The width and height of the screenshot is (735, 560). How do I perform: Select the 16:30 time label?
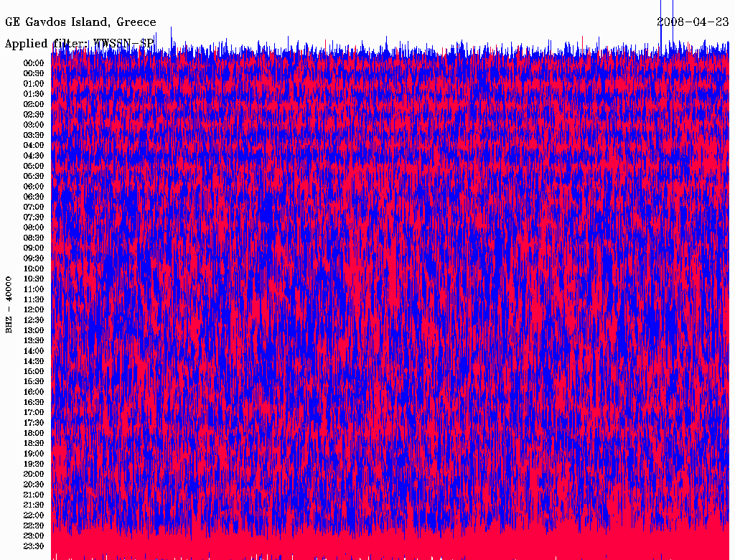(34, 403)
